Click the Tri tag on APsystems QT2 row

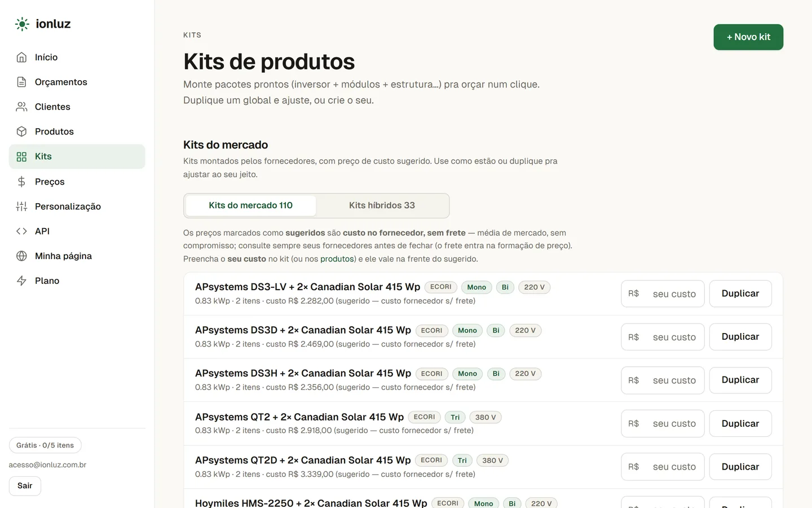455,418
